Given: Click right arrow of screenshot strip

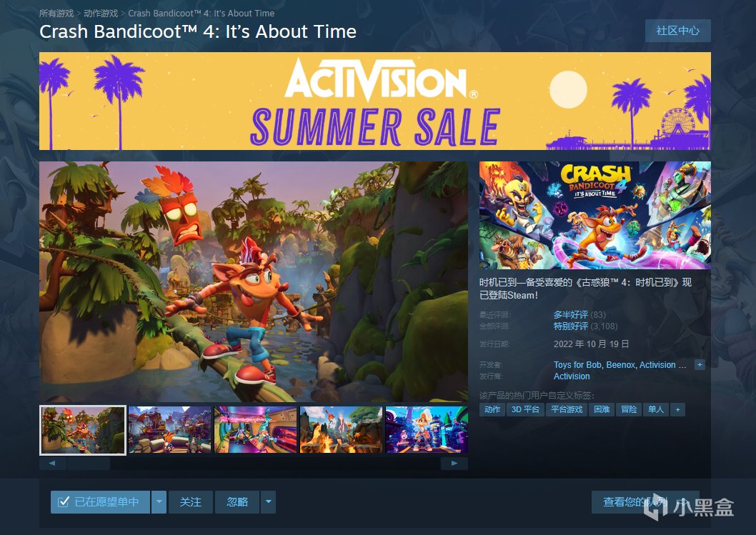Looking at the screenshot, I should tap(454, 463).
